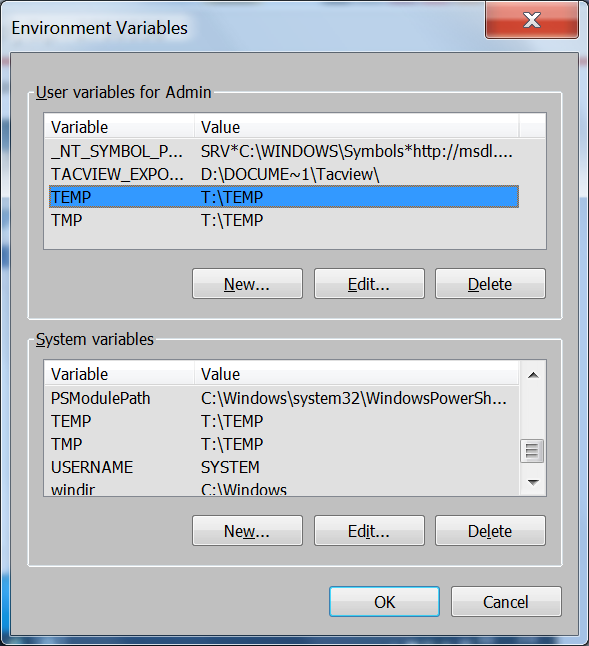The width and height of the screenshot is (589, 646).
Task: Dismiss dialog with Cancel button
Action: click(x=506, y=602)
